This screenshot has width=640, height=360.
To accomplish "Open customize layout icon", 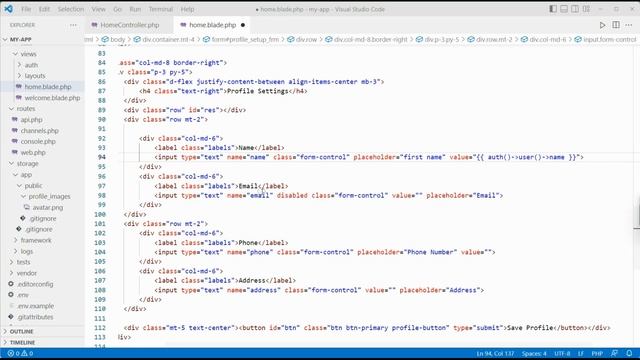I will pos(586,9).
